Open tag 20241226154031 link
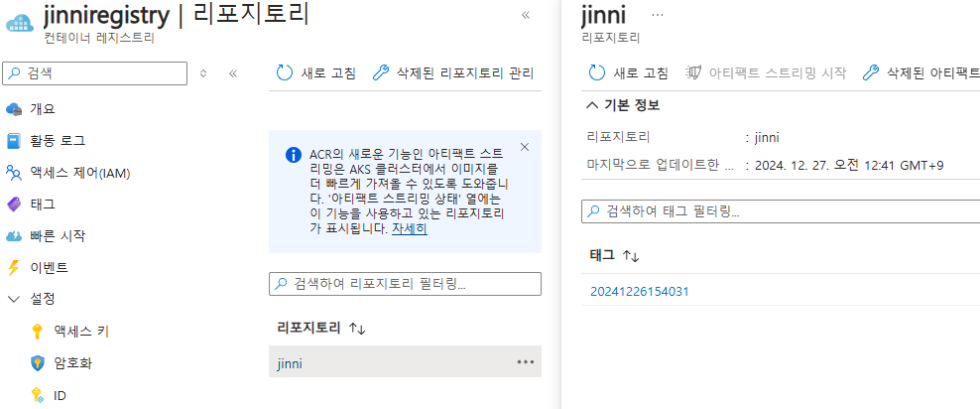Image resolution: width=980 pixels, height=409 pixels. tap(639, 292)
